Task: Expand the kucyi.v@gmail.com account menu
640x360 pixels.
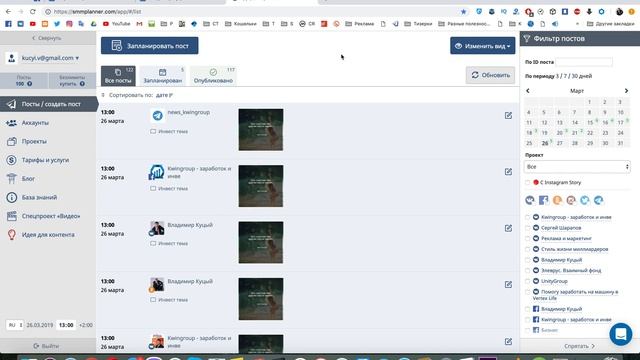Action: pyautogui.click(x=50, y=58)
